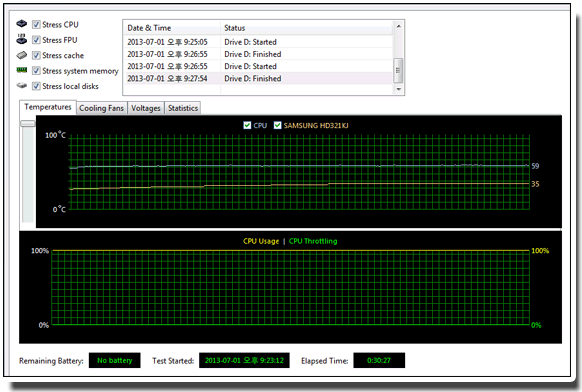Click the temperature graph scale slider handle
The image size is (582, 392).
point(28,123)
